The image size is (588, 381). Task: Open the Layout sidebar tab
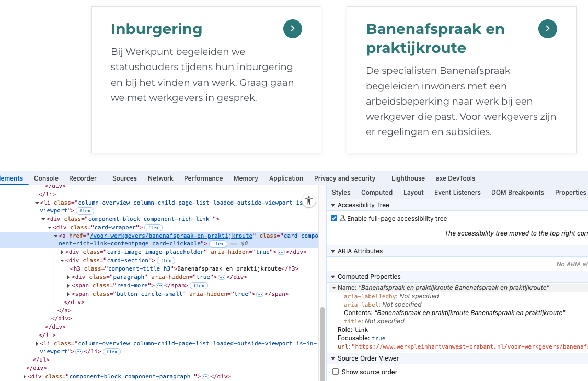click(413, 193)
